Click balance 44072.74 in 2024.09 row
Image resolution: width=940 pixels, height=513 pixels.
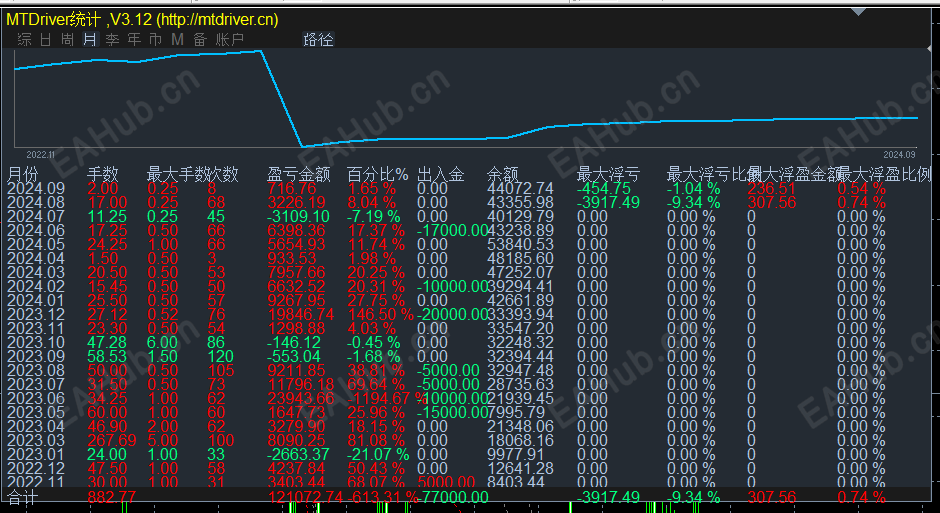click(x=520, y=189)
